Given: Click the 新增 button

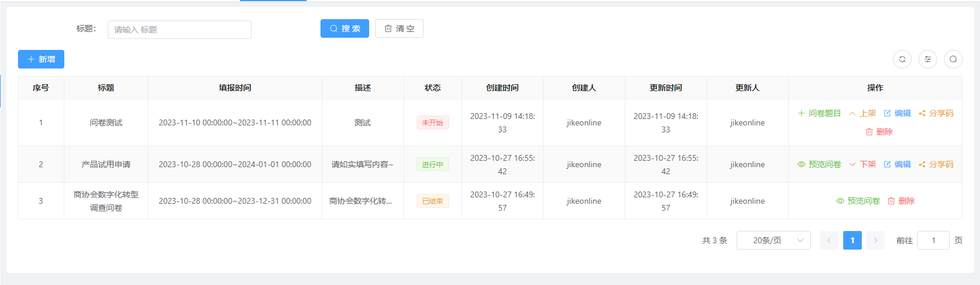Looking at the screenshot, I should pyautogui.click(x=41, y=59).
